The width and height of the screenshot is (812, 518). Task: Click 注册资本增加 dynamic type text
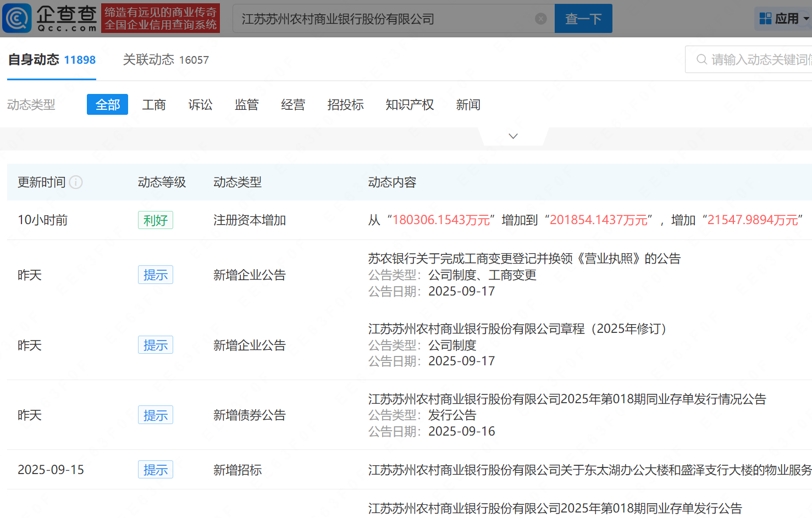pyautogui.click(x=250, y=220)
